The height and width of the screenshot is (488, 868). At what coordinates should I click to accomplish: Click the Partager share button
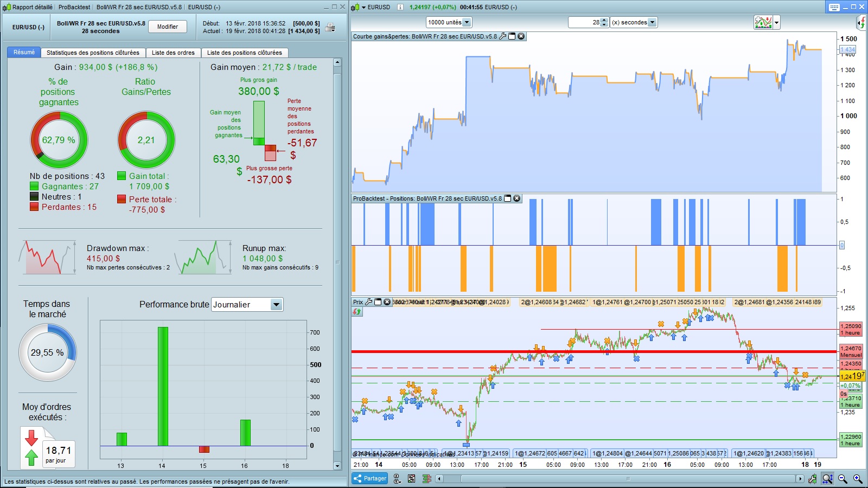tap(370, 478)
